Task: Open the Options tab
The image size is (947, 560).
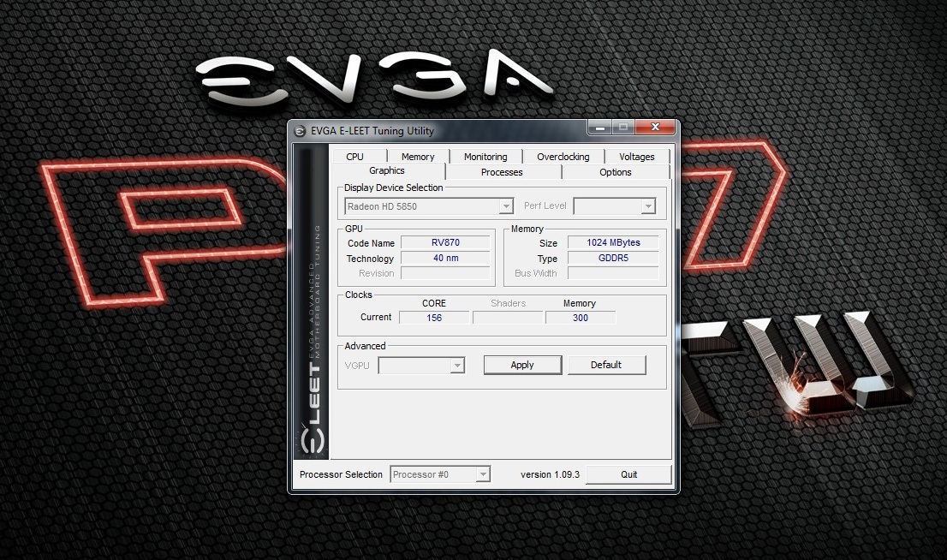Action: tap(616, 172)
